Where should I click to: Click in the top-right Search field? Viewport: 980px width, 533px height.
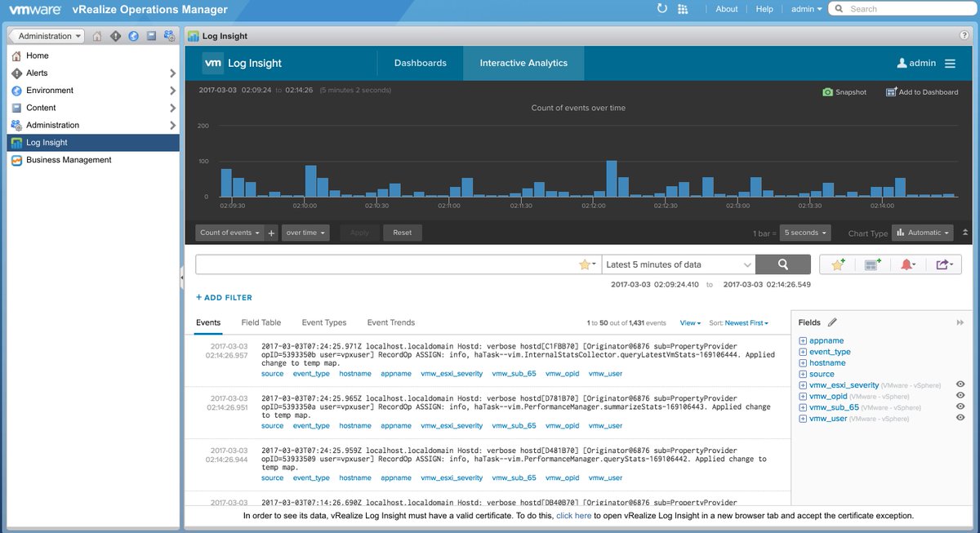(902, 9)
